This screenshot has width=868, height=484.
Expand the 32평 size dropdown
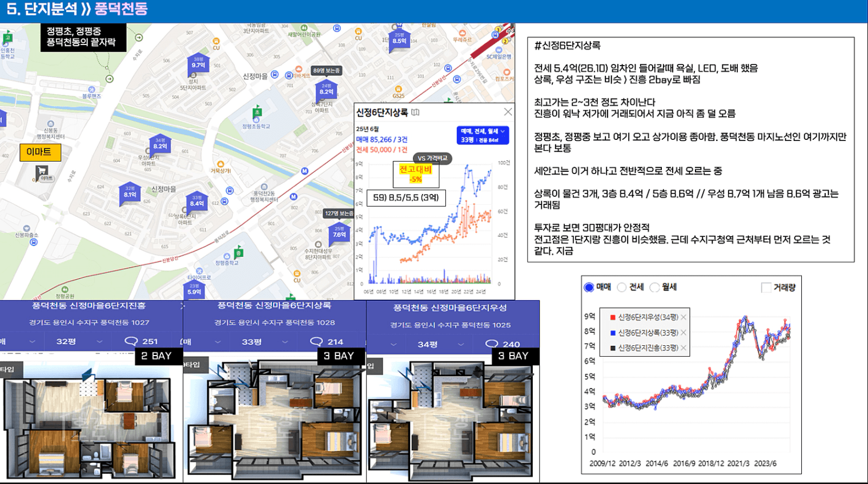[99, 342]
